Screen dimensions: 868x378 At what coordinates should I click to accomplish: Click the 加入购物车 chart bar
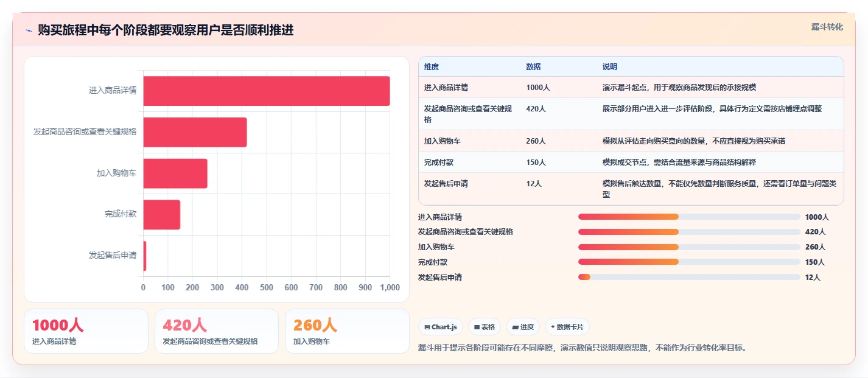[175, 173]
